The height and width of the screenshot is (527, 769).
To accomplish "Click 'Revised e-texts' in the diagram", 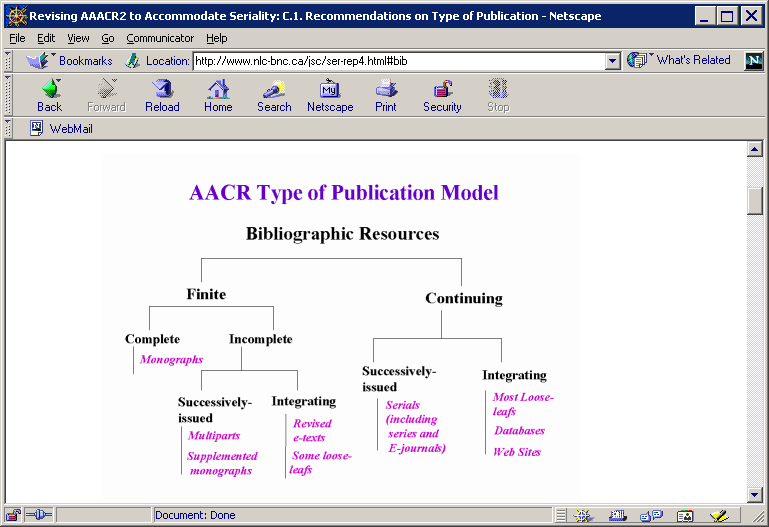I will click(312, 430).
